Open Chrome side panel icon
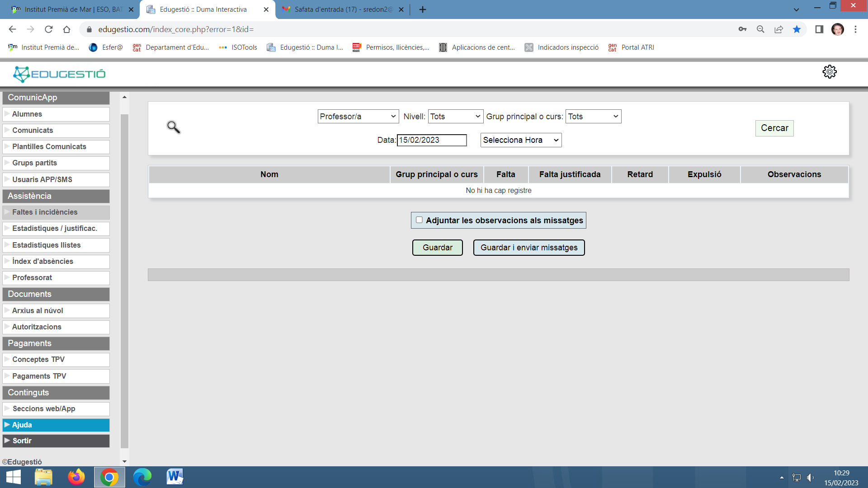868x488 pixels. click(x=819, y=29)
